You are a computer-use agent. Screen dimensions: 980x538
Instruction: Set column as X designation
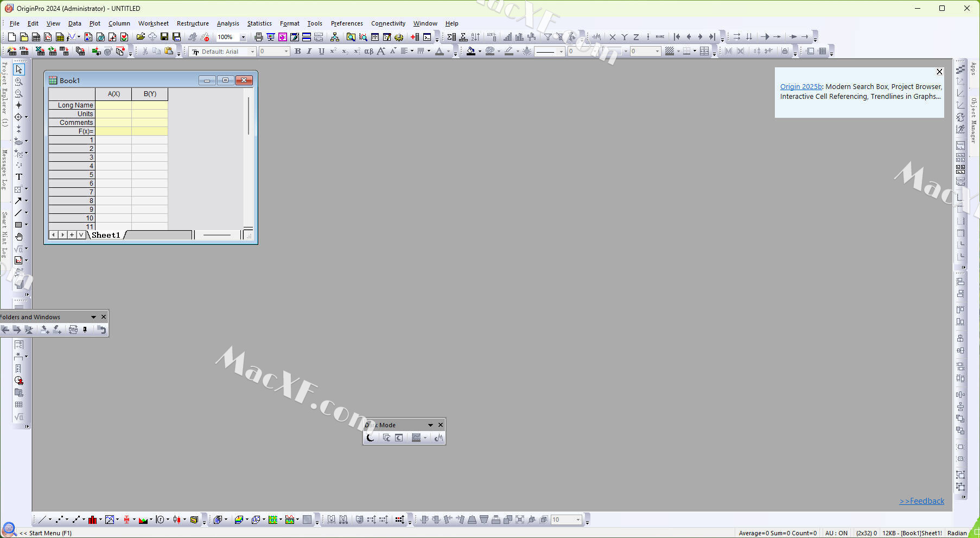click(x=612, y=37)
